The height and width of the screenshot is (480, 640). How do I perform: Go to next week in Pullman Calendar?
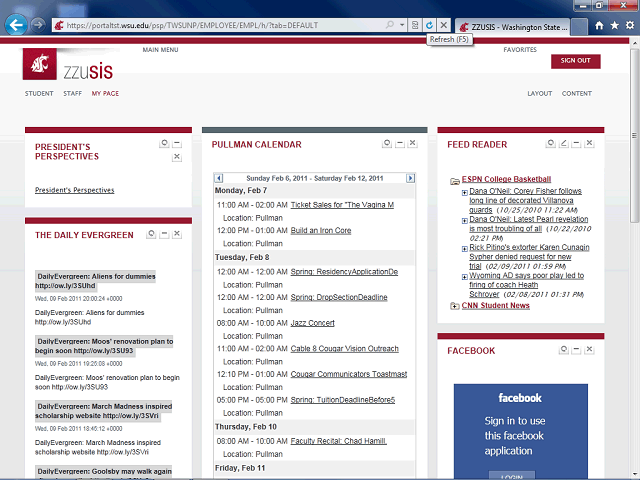(410, 178)
